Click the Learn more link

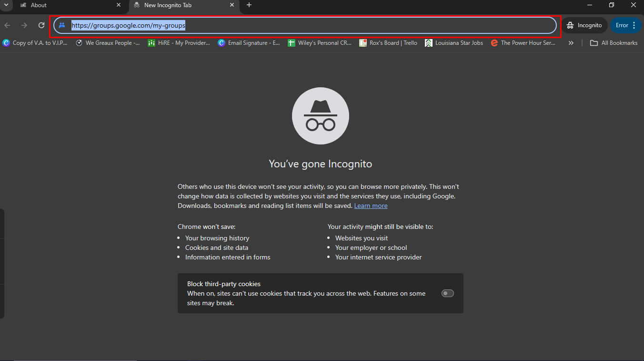pyautogui.click(x=371, y=206)
